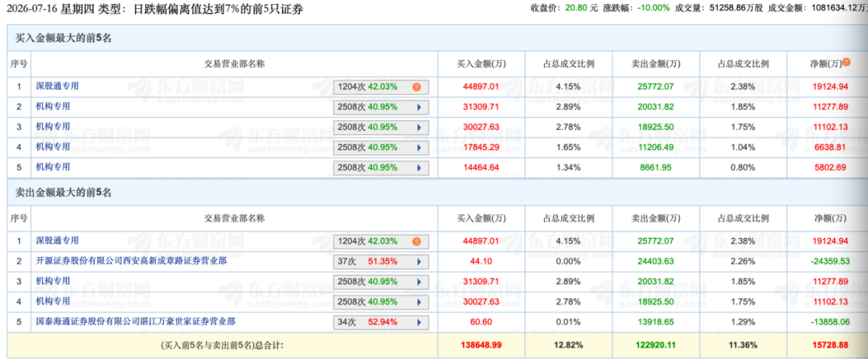868x359 pixels.
Task: Expand stats arrow for sell-section 机构专用 row with 30027.63
Action: pos(419,301)
